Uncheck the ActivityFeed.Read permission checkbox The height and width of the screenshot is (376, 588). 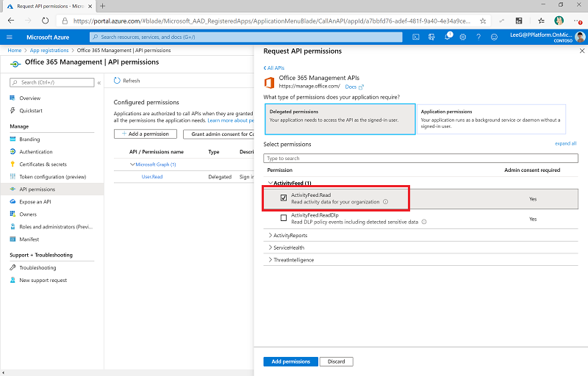click(x=284, y=198)
